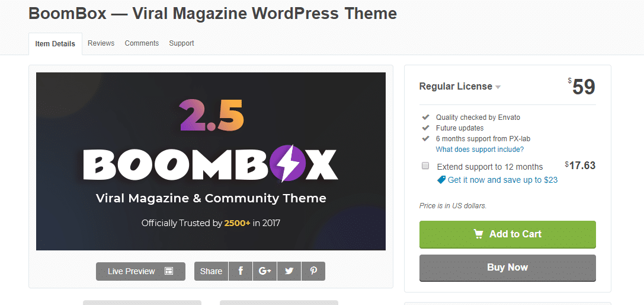Image resolution: width=644 pixels, height=305 pixels.
Task: Click the Buy Now button
Action: pyautogui.click(x=508, y=268)
